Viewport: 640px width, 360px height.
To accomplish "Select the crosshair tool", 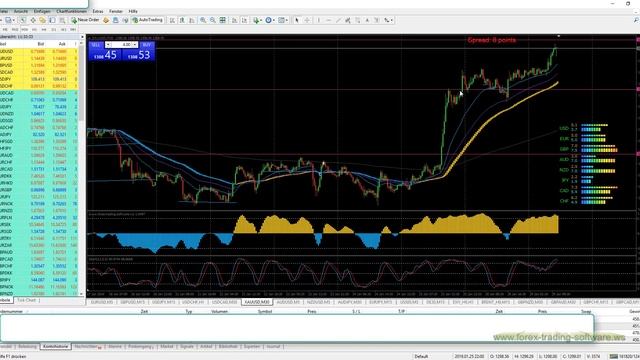I will (x=307, y=20).
